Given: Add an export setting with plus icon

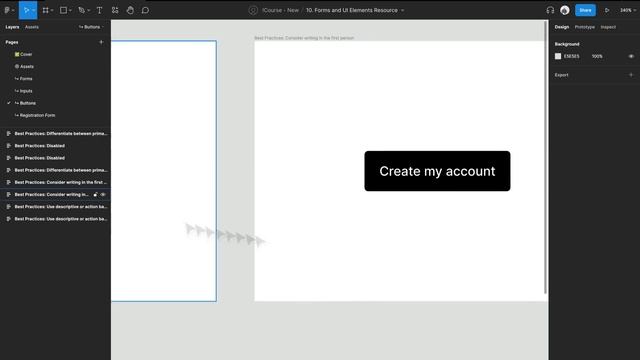Looking at the screenshot, I should 631,75.
